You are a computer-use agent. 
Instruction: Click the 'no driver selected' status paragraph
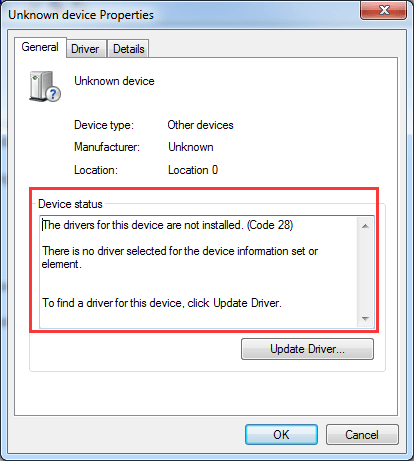(180, 257)
